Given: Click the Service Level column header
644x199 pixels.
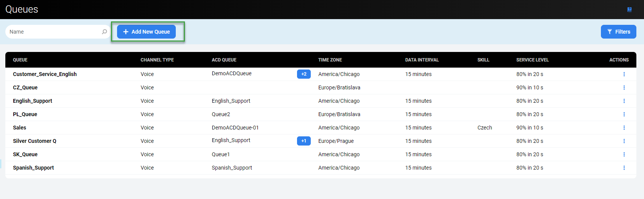Looking at the screenshot, I should click(532, 60).
